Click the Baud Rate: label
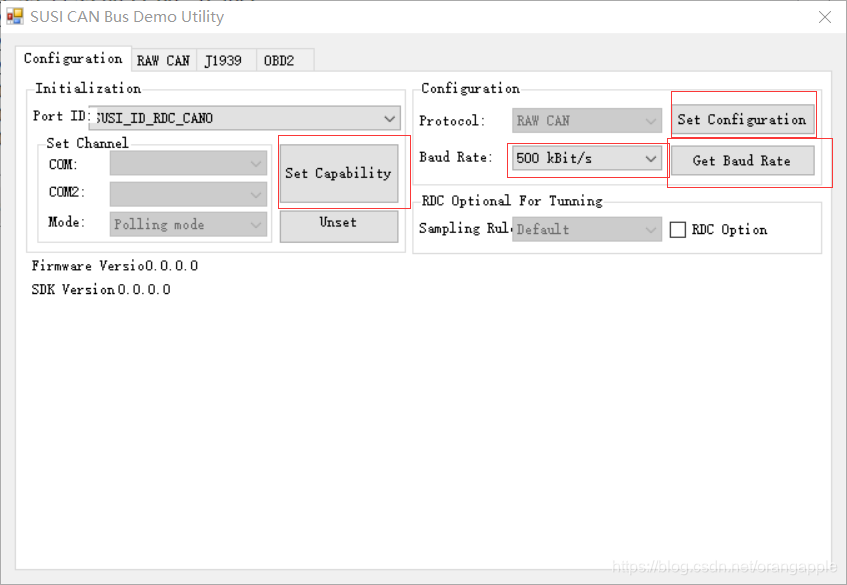847x585 pixels. (x=456, y=157)
